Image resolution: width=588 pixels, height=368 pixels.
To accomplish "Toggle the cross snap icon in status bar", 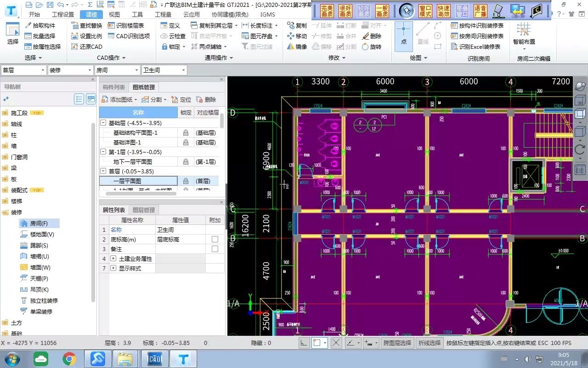I will tap(336, 343).
